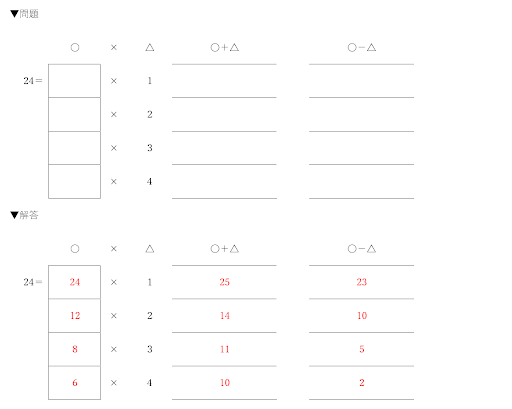512x409 pixels.
Task: Click the ○+△ column header in answers
Action: point(225,249)
